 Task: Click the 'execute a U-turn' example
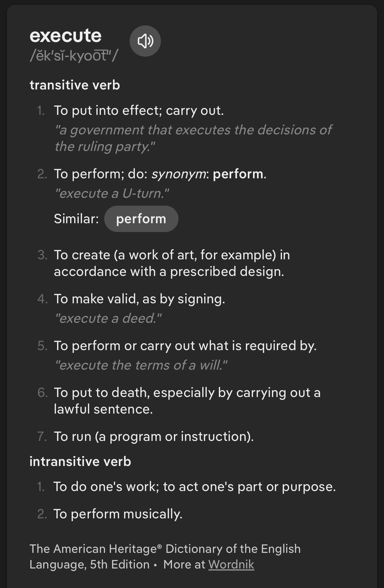tap(112, 194)
